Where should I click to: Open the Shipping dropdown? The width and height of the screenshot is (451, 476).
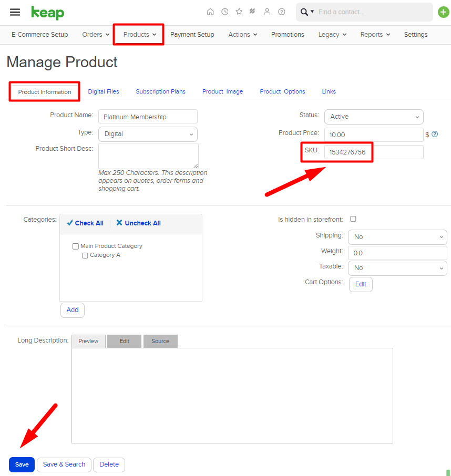(397, 237)
